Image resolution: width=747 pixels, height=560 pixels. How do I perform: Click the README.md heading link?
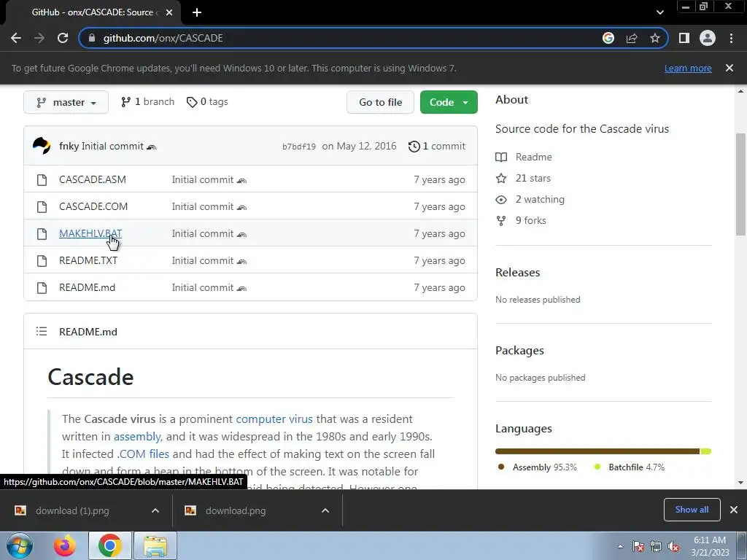88,332
